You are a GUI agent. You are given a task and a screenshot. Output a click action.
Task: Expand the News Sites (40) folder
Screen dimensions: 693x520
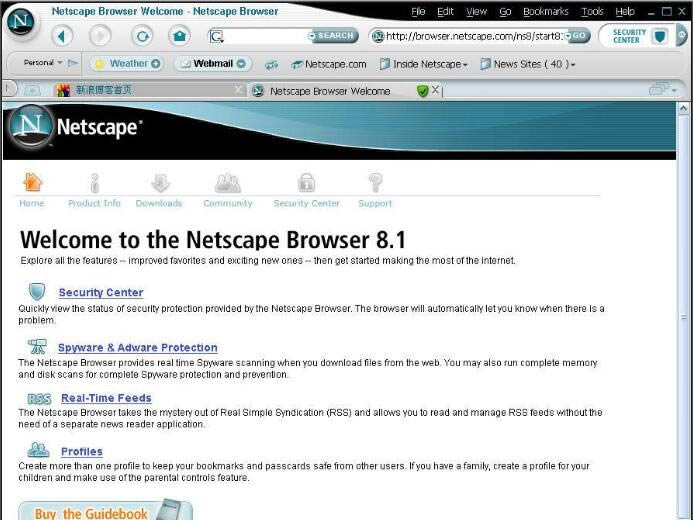[x=528, y=65]
